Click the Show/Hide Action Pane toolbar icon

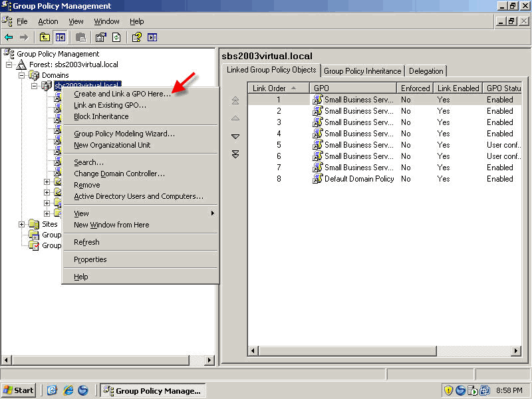[152, 37]
